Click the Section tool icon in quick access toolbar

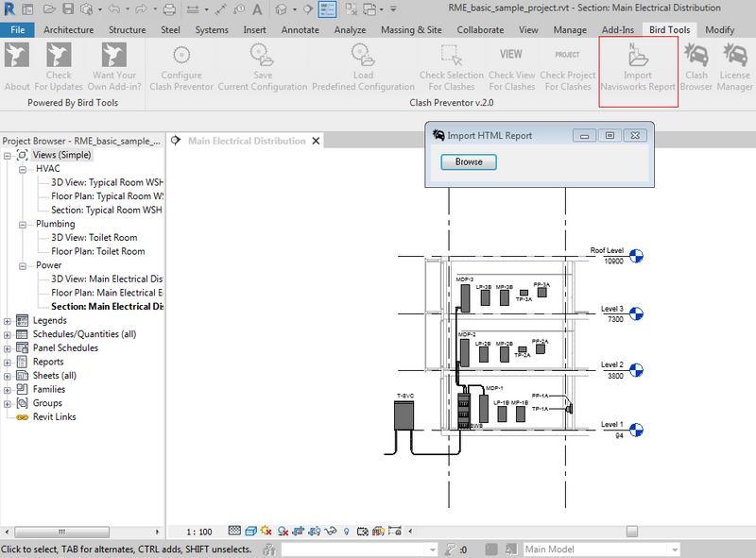[x=308, y=9]
